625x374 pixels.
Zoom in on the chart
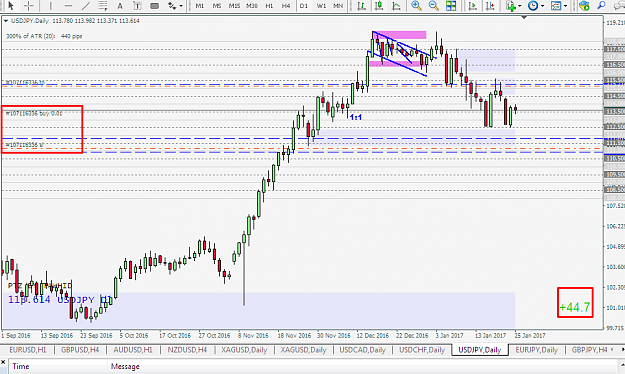pos(416,5)
